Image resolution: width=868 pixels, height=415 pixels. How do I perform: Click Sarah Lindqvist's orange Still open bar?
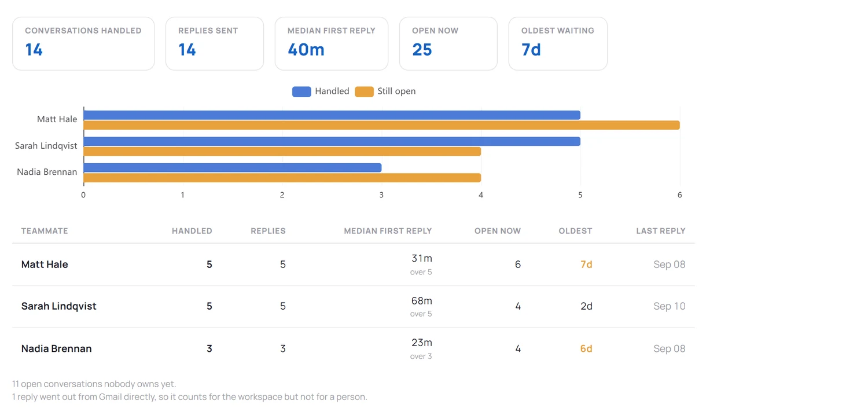tap(282, 151)
